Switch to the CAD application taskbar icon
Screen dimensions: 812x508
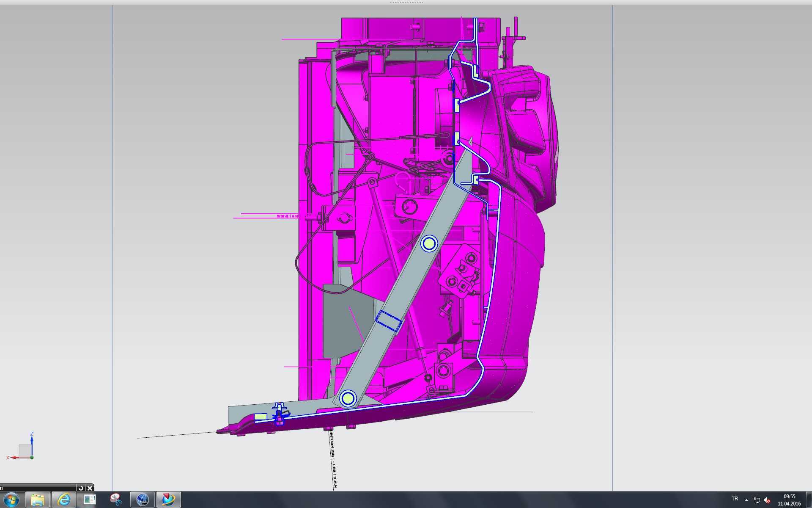coord(169,500)
